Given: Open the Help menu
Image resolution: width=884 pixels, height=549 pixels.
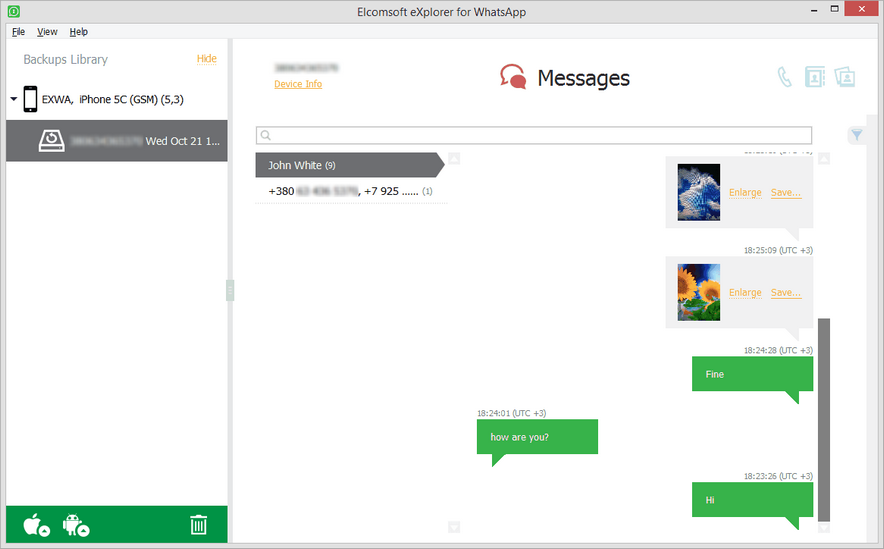Looking at the screenshot, I should click(78, 32).
